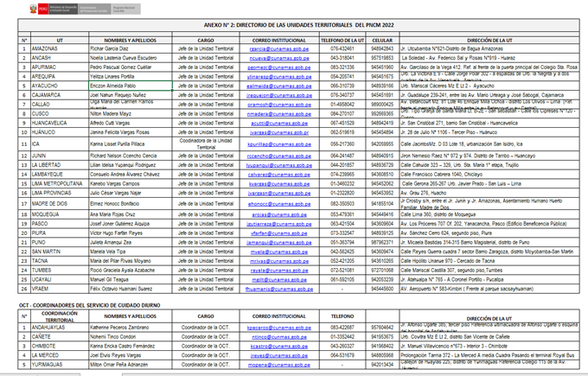
Task: Click the phone number '064-531679'
Action: (342, 355)
